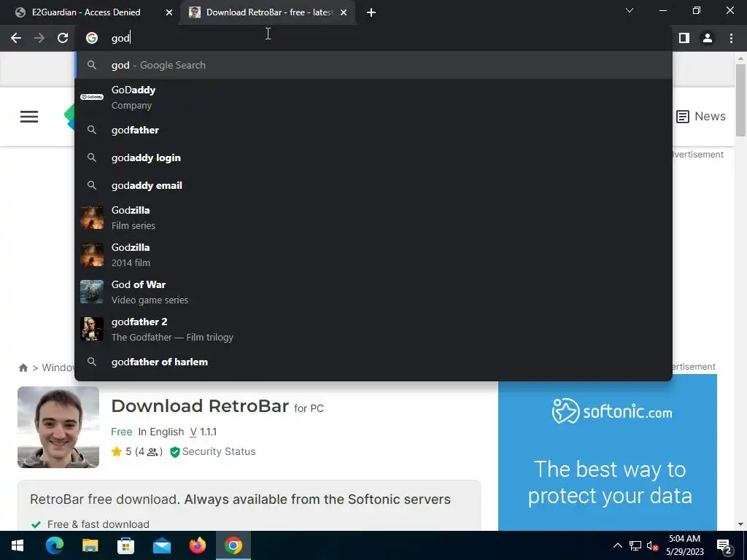Viewport: 747px width, 560px height.
Task: Launch Firefox from taskbar
Action: coord(197,545)
